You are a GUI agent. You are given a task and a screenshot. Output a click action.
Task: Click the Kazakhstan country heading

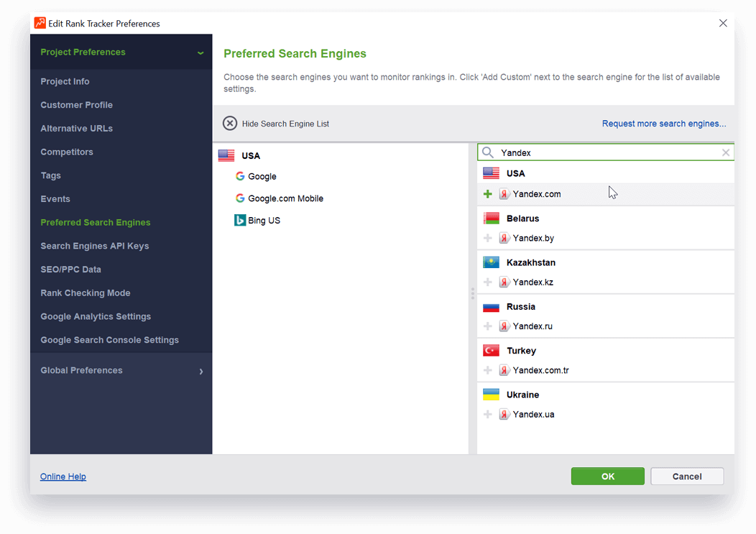pyautogui.click(x=531, y=262)
